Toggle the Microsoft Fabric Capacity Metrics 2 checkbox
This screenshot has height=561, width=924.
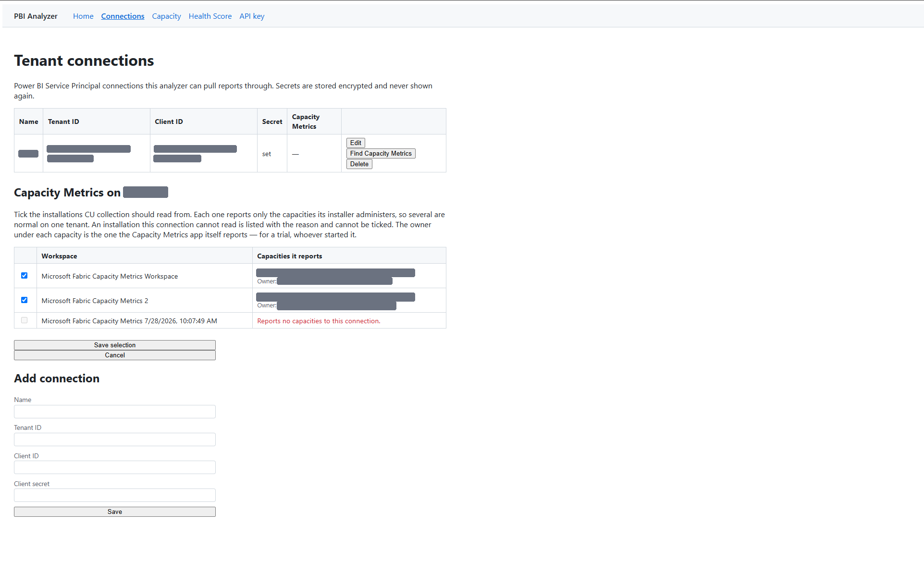(24, 300)
